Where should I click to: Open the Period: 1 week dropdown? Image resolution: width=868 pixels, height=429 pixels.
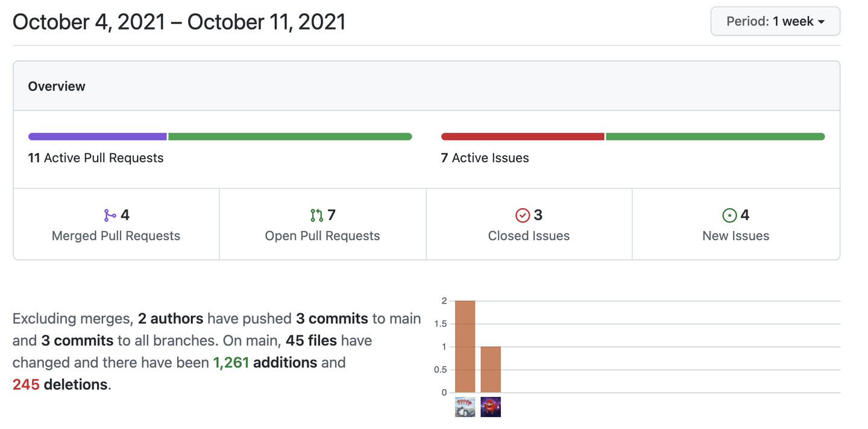click(x=775, y=21)
